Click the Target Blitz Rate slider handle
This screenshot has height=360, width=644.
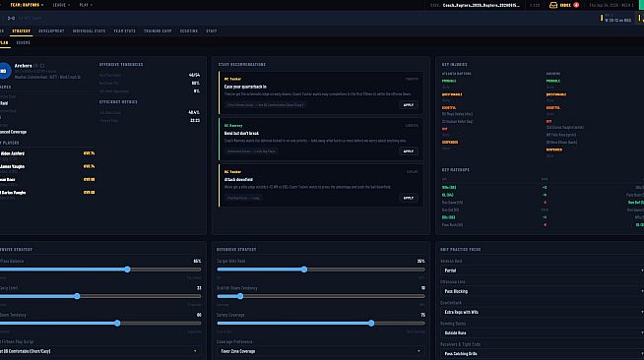coord(304,270)
